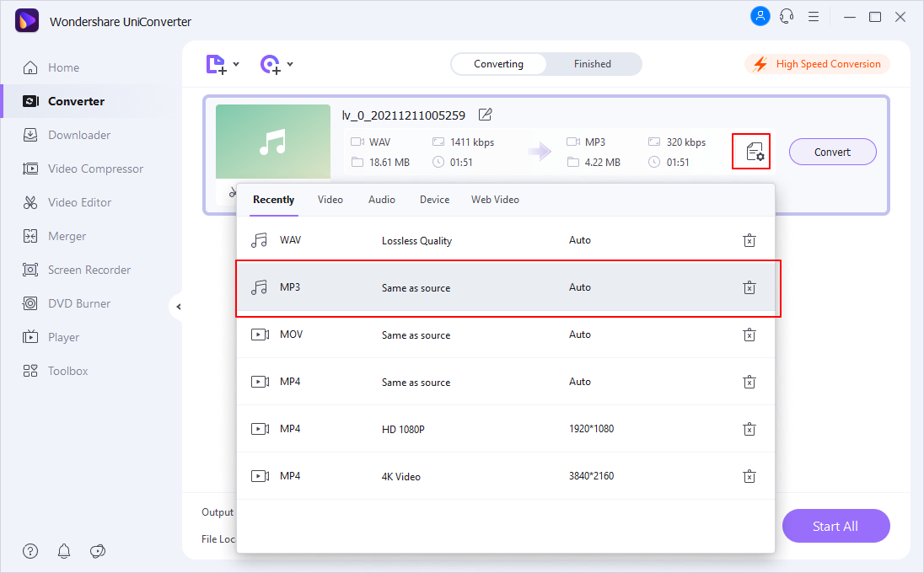This screenshot has height=573, width=924.
Task: Choose the MOV Same as source preset
Action: [x=506, y=335]
